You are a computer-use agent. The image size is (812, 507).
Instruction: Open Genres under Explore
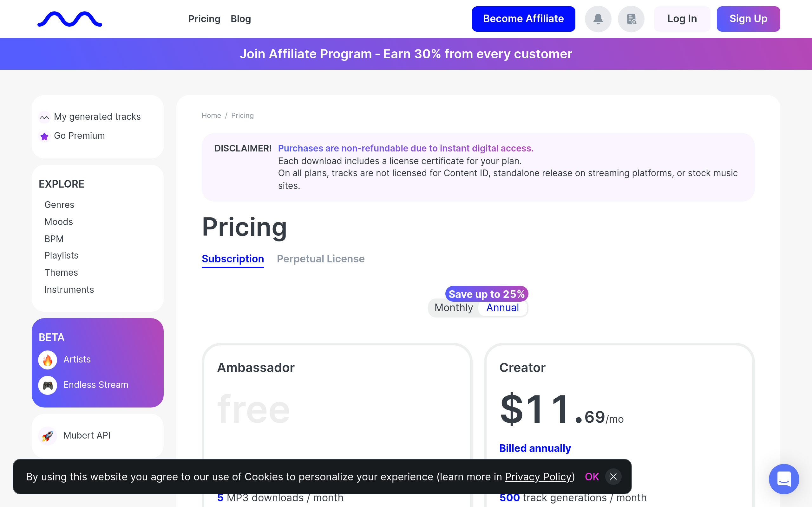(x=59, y=205)
